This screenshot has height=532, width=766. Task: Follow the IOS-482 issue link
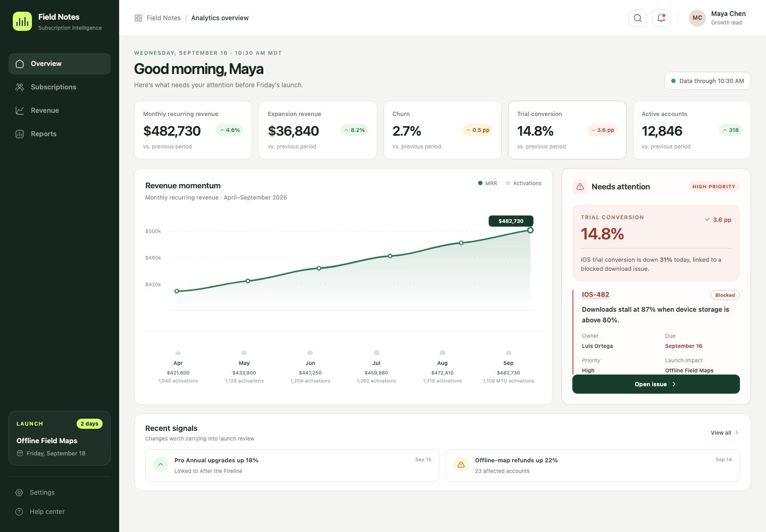click(x=596, y=295)
